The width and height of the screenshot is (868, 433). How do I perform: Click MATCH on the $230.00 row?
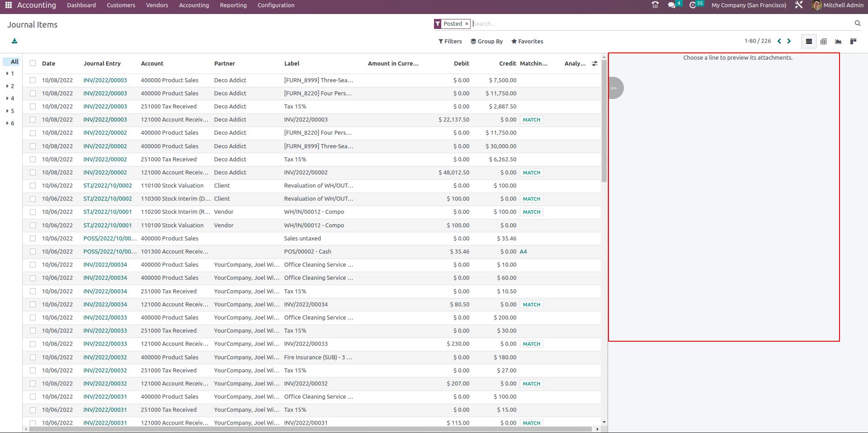click(531, 344)
